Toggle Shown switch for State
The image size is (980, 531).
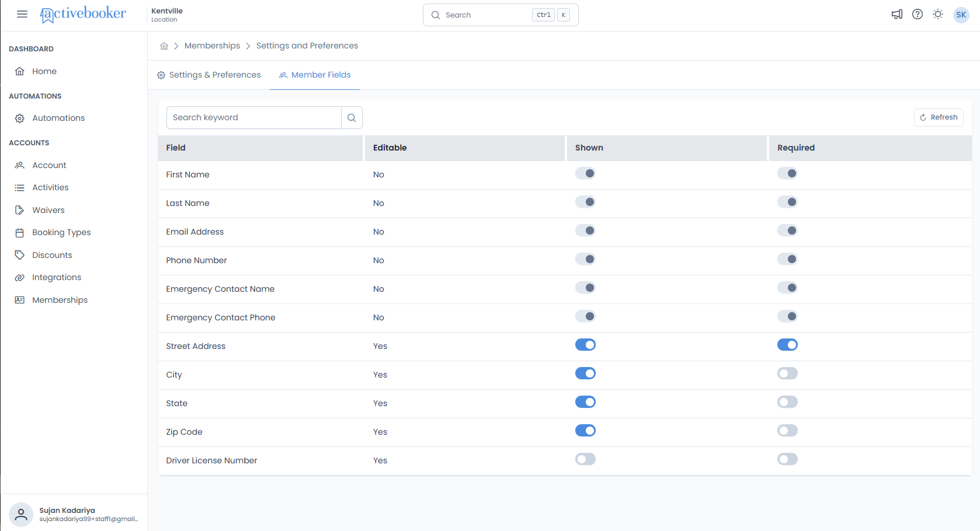(x=585, y=402)
